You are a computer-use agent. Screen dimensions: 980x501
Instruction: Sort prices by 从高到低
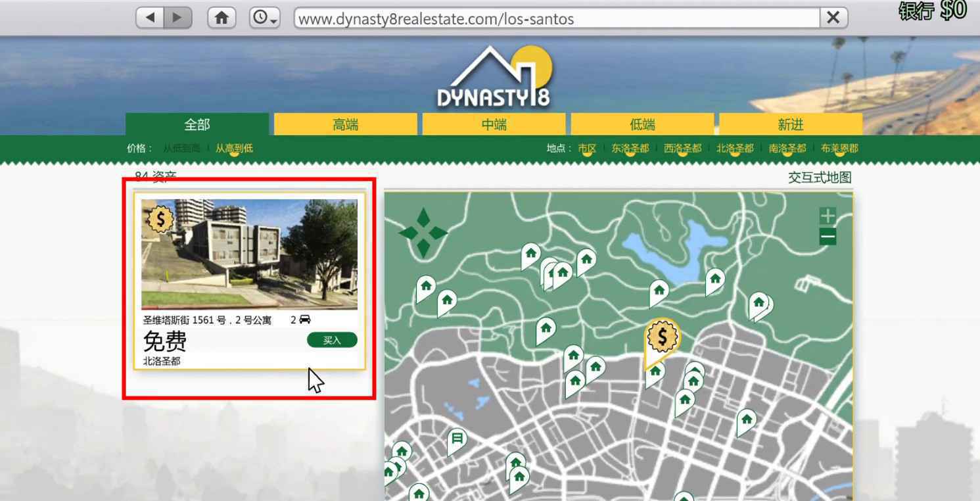point(234,149)
